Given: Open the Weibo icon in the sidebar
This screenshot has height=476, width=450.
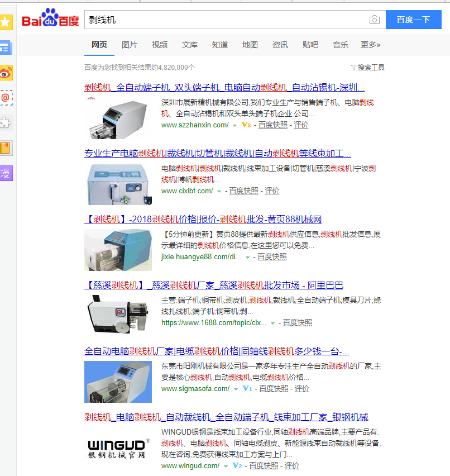Looking at the screenshot, I should click(x=6, y=73).
